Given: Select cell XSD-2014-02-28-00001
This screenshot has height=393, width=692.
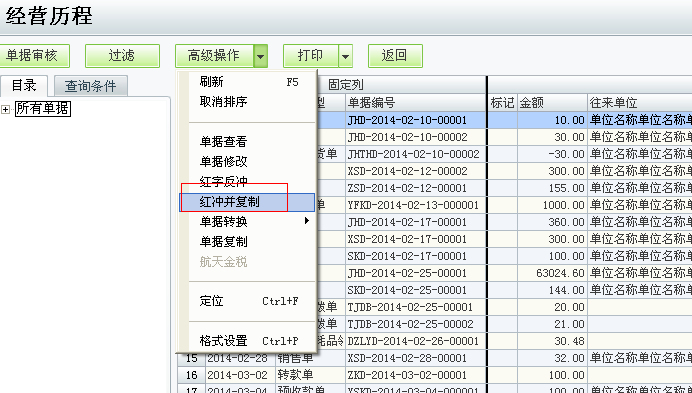Looking at the screenshot, I should pyautogui.click(x=416, y=358).
